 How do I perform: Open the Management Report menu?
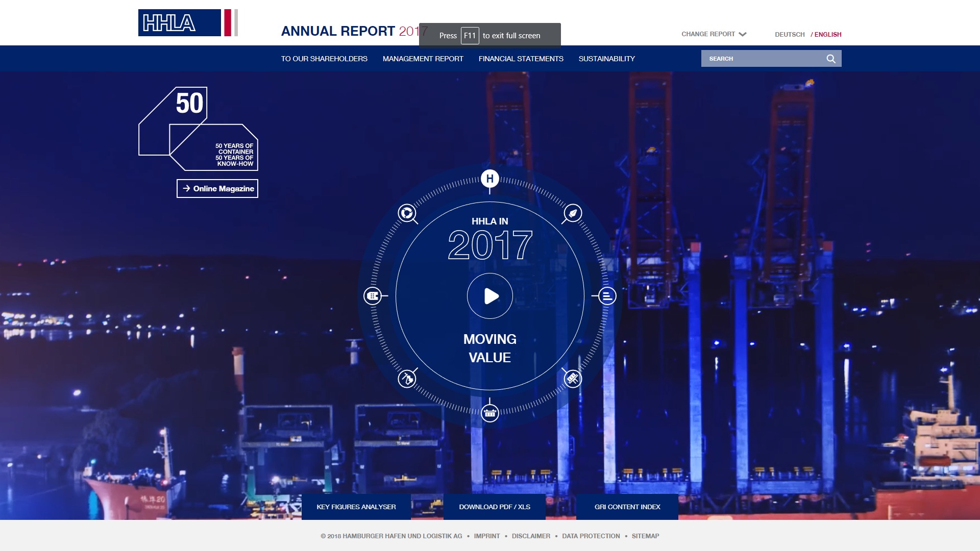point(423,59)
